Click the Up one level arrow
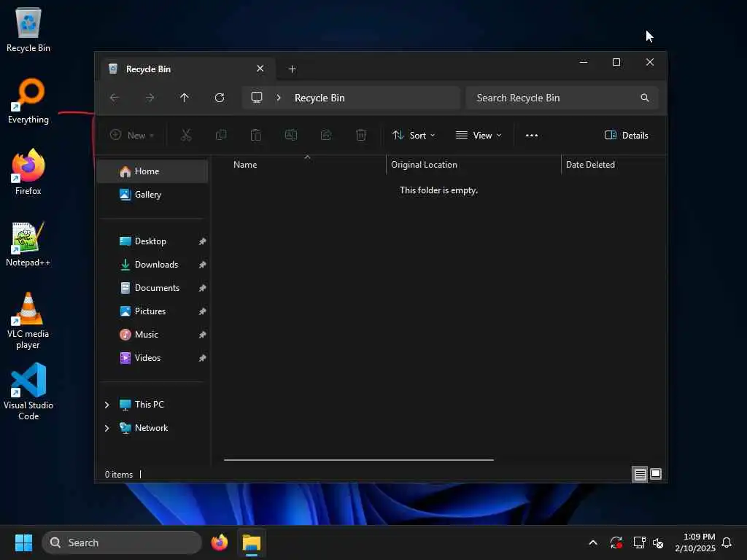 185,98
